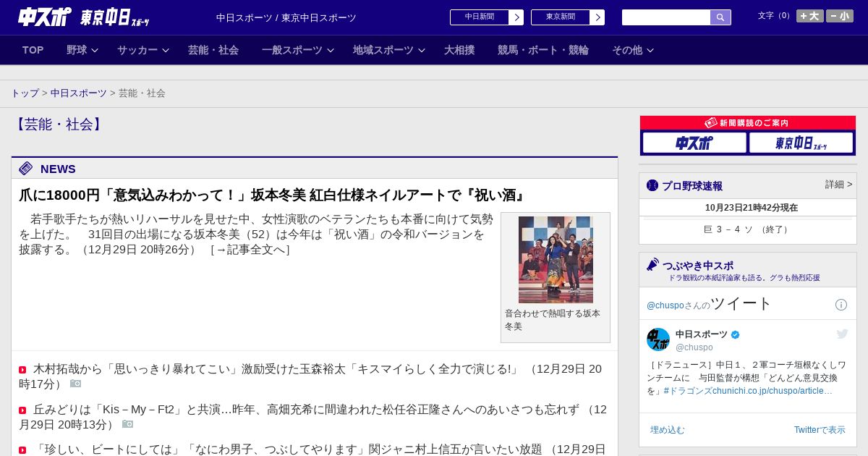Open 競馬・ボート・競輪 menu item
This screenshot has height=456, width=868.
[543, 50]
